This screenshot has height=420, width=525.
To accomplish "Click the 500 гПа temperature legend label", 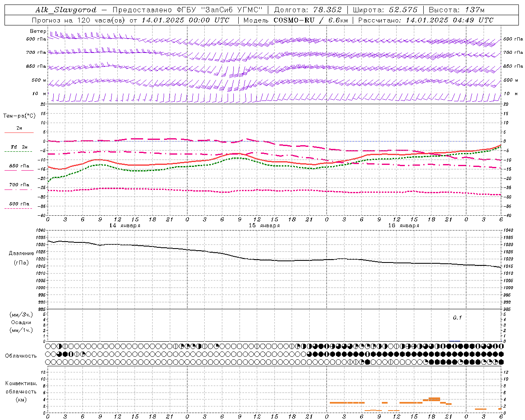I will [x=19, y=203].
